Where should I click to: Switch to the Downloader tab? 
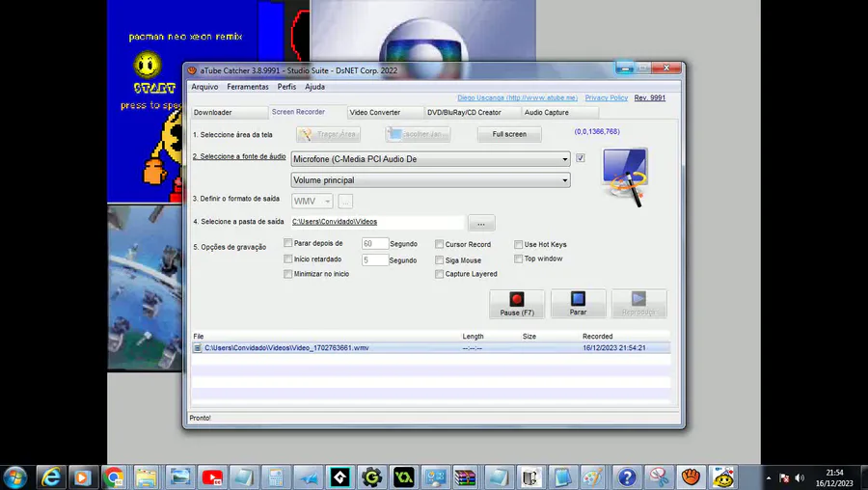pyautogui.click(x=230, y=113)
